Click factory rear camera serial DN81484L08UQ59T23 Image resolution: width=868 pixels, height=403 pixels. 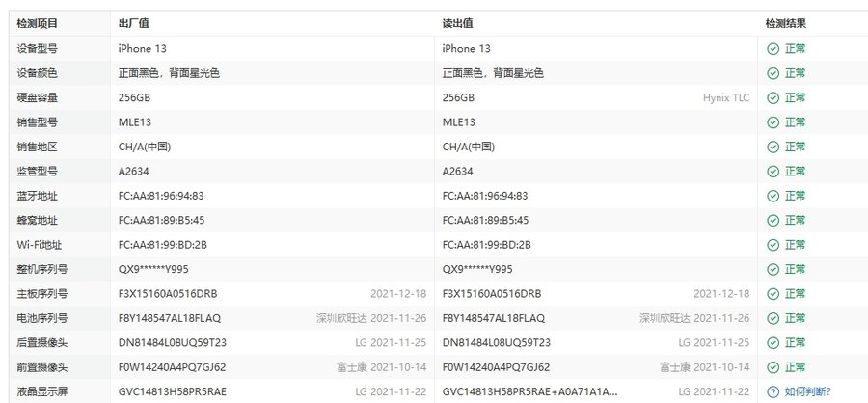pos(173,342)
